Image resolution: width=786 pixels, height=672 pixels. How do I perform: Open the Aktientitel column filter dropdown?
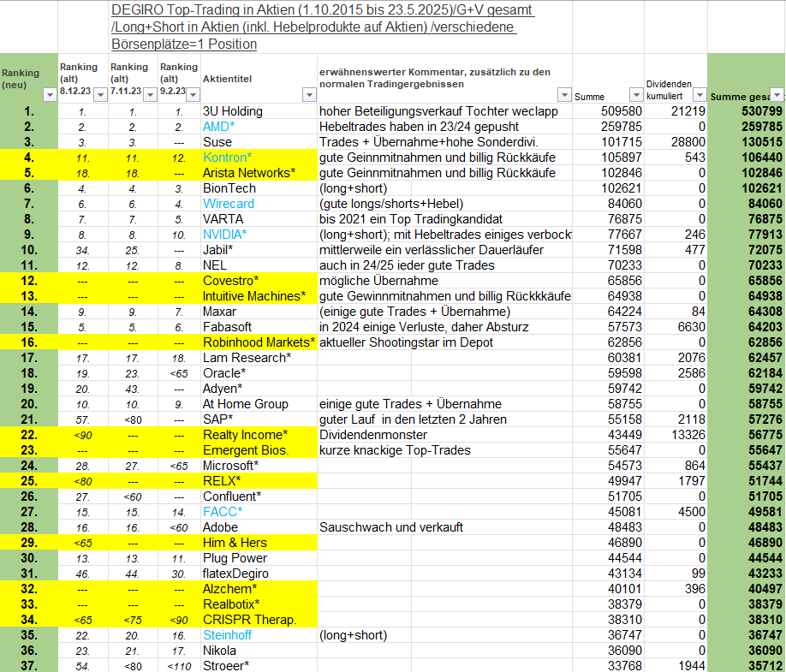309,94
